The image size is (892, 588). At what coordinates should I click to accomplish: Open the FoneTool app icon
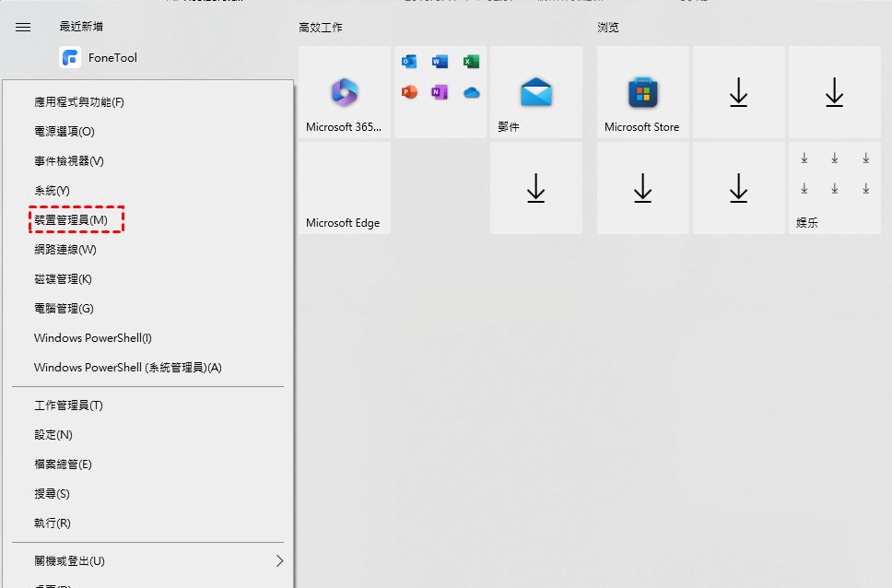[x=71, y=58]
